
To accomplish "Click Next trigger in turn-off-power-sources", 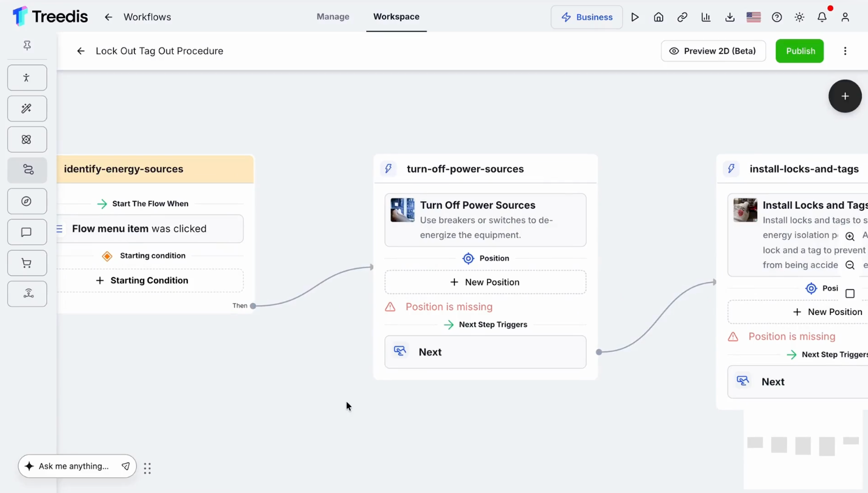I will coord(485,352).
